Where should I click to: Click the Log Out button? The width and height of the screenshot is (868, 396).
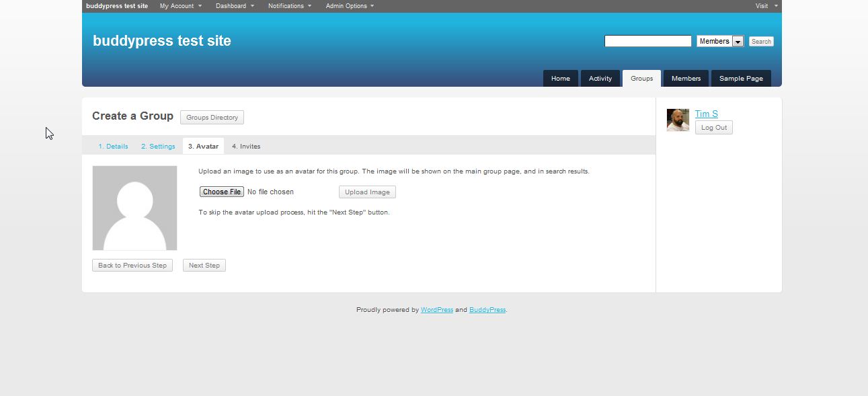tap(713, 128)
